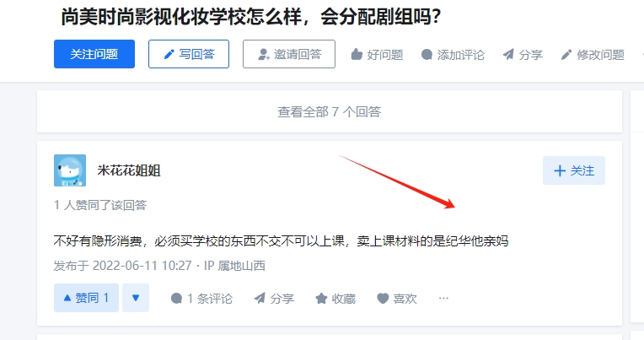Open 添加评论 comment bubble icon
The height and width of the screenshot is (340, 644).
pos(427,54)
